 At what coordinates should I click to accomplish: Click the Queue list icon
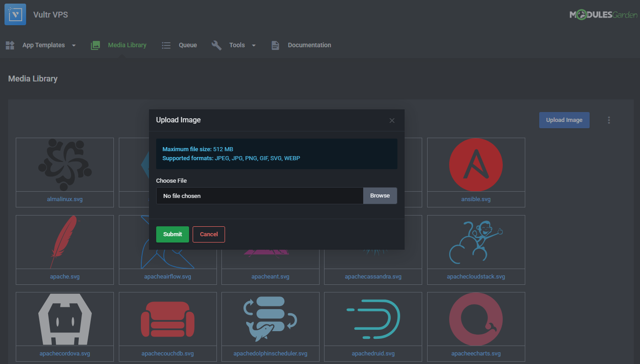(x=166, y=45)
